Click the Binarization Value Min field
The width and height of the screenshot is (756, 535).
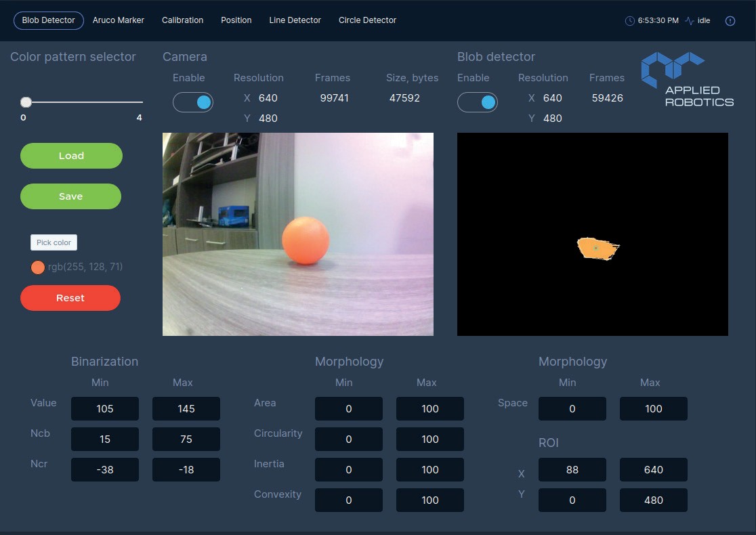105,409
